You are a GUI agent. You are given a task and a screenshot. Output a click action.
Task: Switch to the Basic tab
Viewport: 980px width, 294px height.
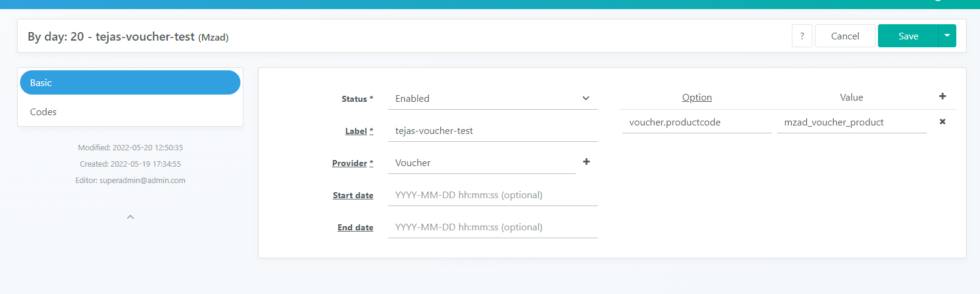130,82
